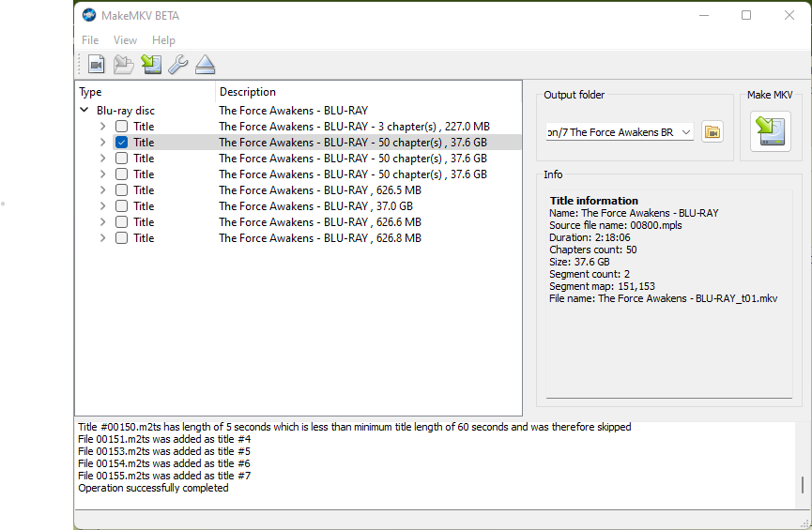Select the 626.5 MB title description

320,190
